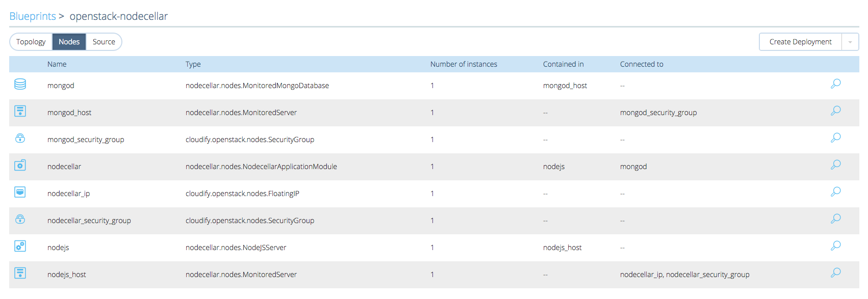Open details magnifier for mongod row

pos(835,84)
